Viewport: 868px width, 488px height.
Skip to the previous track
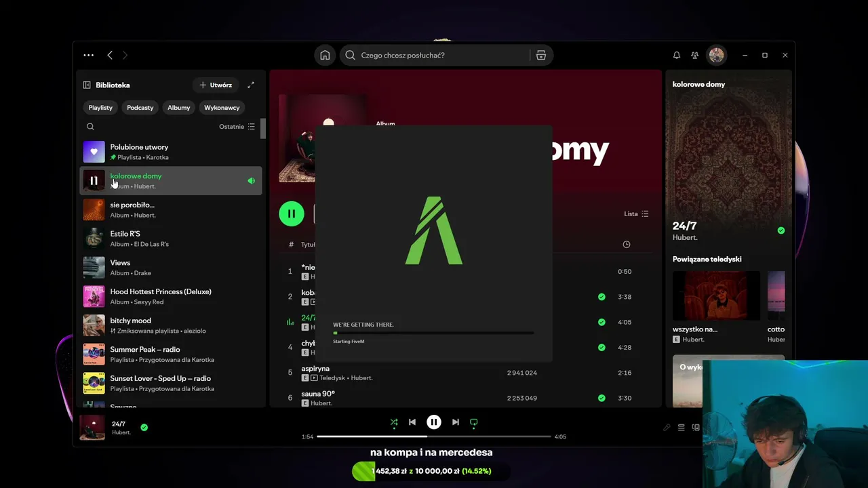click(x=412, y=422)
